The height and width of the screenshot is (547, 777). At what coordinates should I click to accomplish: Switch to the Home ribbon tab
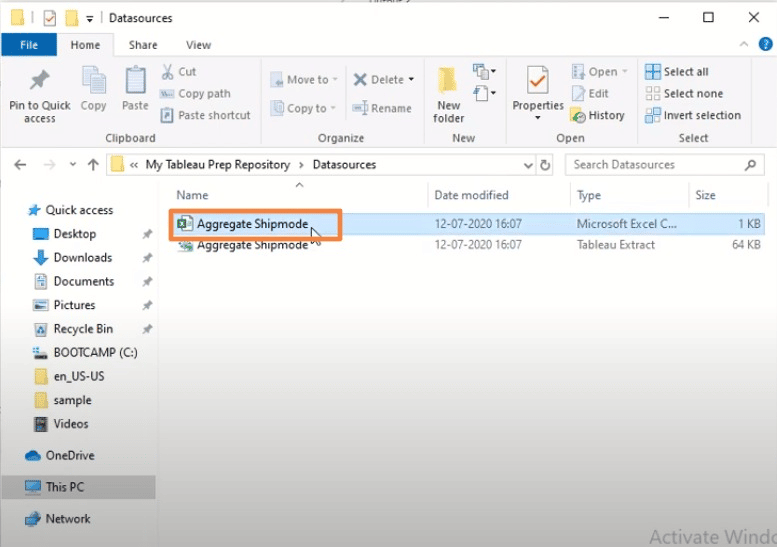(85, 45)
